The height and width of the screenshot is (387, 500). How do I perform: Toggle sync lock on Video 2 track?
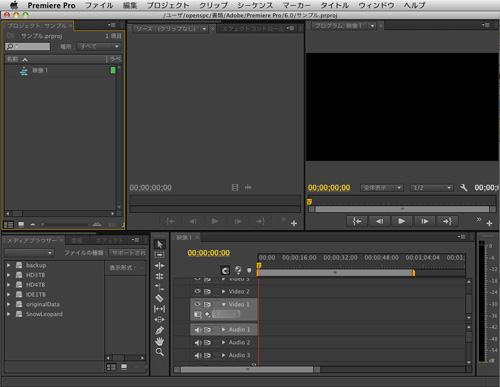pyautogui.click(x=207, y=292)
